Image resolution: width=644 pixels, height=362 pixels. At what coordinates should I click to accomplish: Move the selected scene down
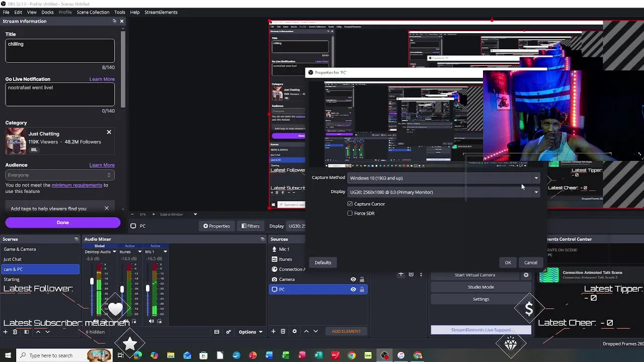pyautogui.click(x=48, y=332)
